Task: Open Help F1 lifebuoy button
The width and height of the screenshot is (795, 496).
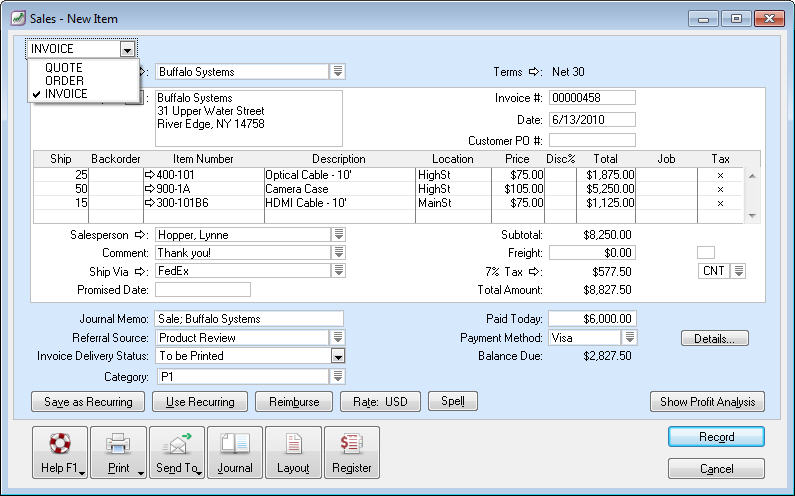Action: pos(60,452)
